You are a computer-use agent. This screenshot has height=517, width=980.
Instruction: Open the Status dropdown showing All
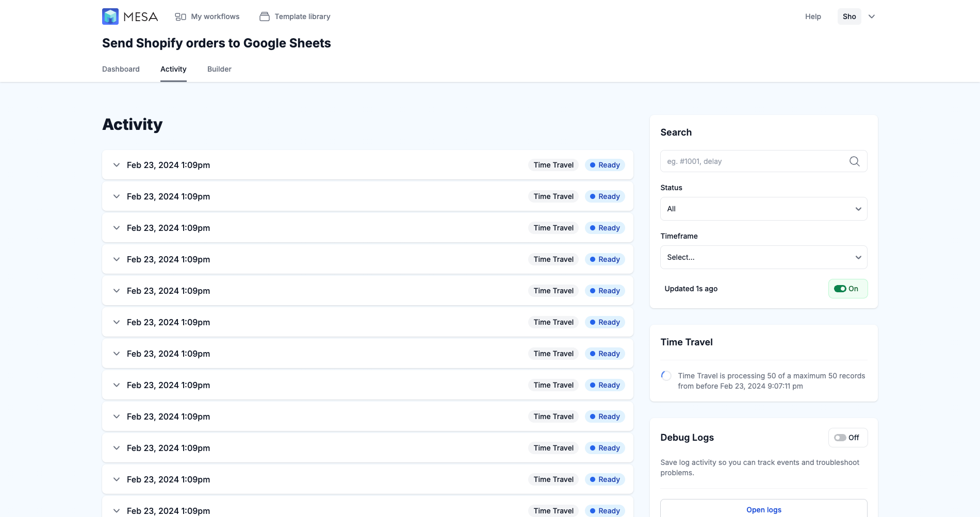[763, 209]
